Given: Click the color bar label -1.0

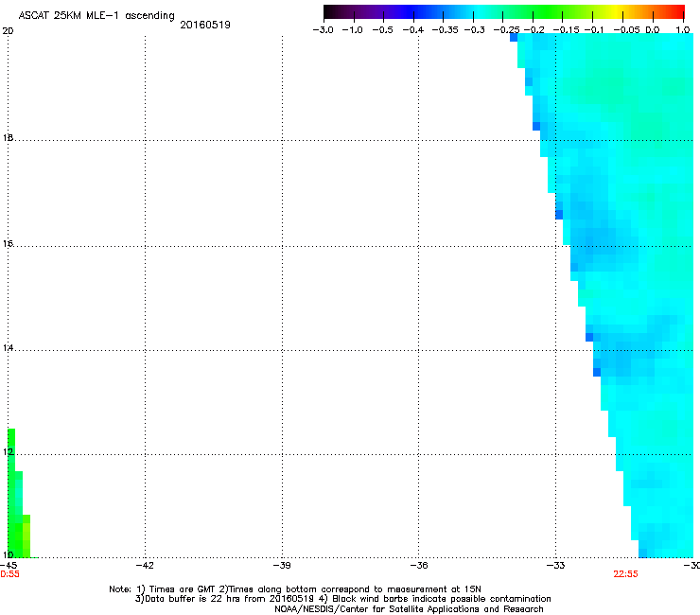Looking at the screenshot, I should pos(353,30).
